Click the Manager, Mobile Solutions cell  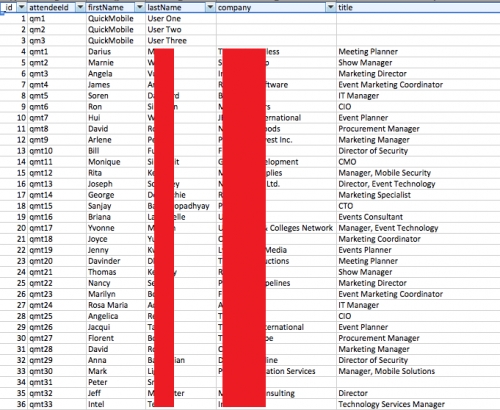[418, 371]
